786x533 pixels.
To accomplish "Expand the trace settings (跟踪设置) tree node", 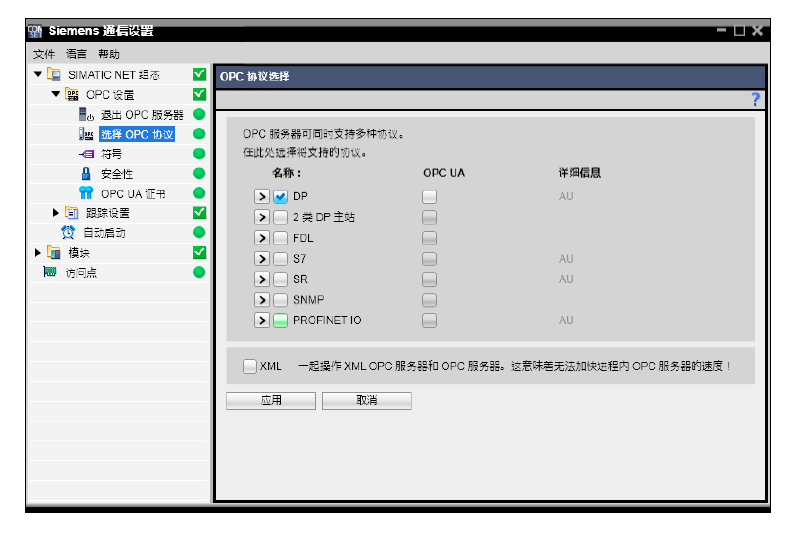I will tap(56, 213).
